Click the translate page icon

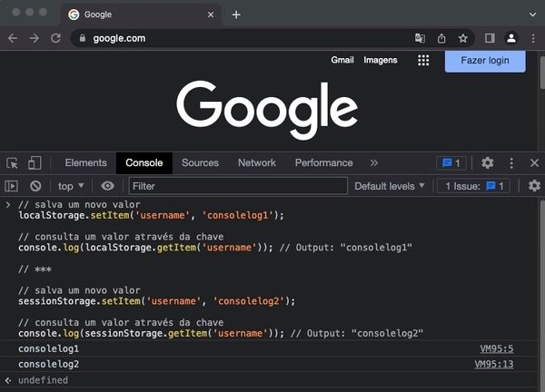[x=420, y=38]
